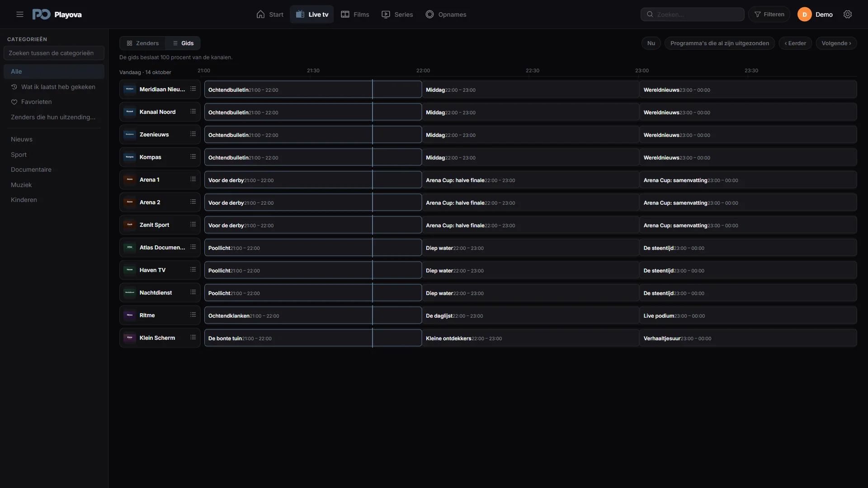This screenshot has width=868, height=488.
Task: Click the Demo user avatar
Action: click(805, 14)
